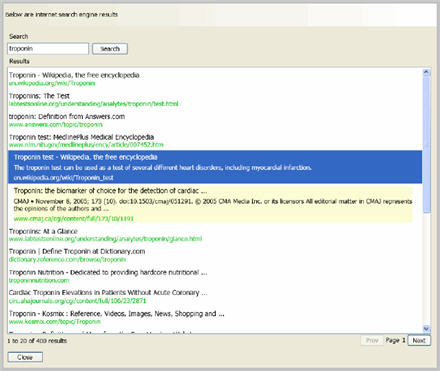
Task: Click the 'Results' label above the list
Action: [x=19, y=61]
